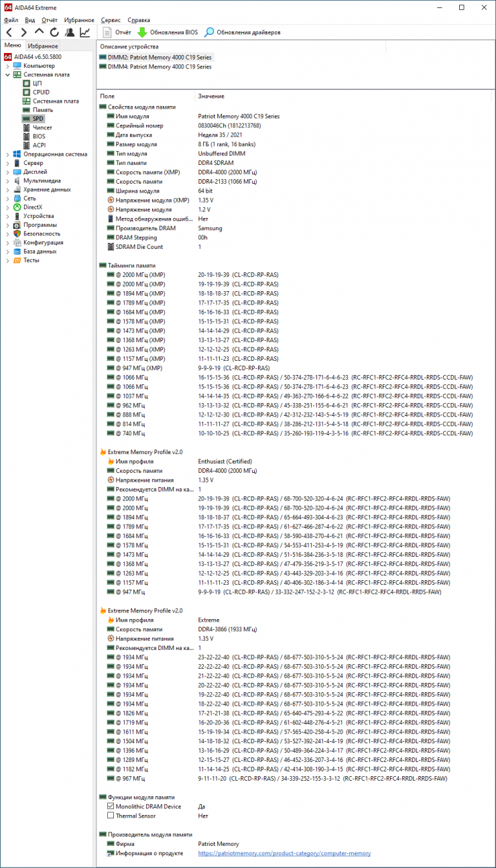Viewport: 496px width, 868px height.
Task: Click the SDRAM Die Count row
Action: (x=296, y=247)
